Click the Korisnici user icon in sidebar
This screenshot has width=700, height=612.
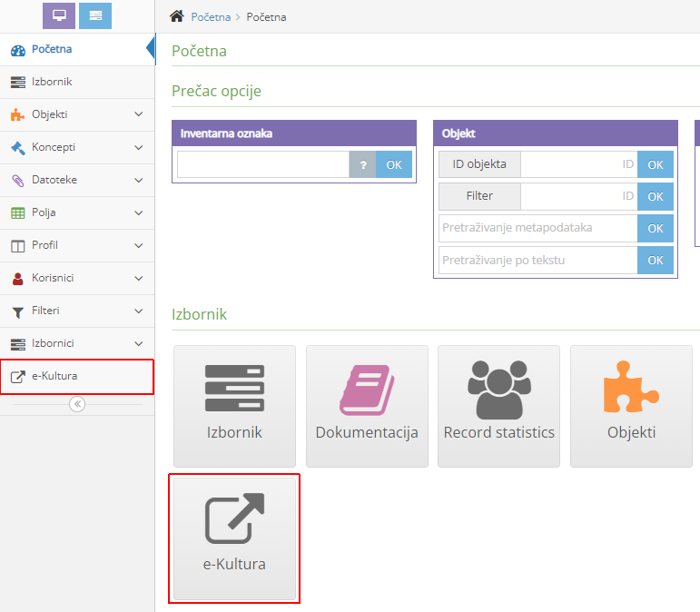pos(18,279)
